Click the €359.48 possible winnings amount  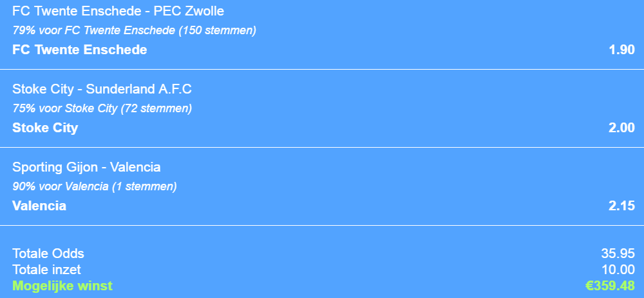pyautogui.click(x=610, y=286)
